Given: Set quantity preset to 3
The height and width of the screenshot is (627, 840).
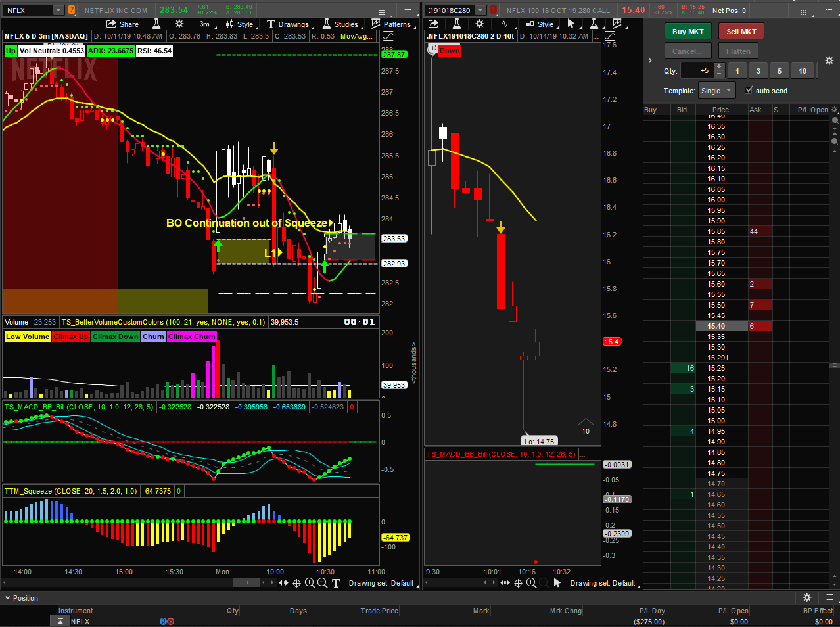Looking at the screenshot, I should [x=758, y=71].
